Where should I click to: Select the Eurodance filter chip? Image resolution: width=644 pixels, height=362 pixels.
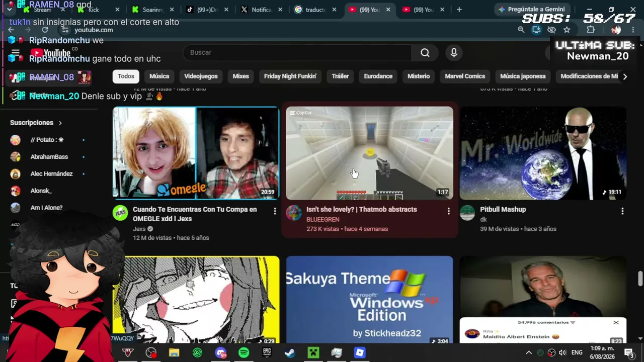point(378,76)
